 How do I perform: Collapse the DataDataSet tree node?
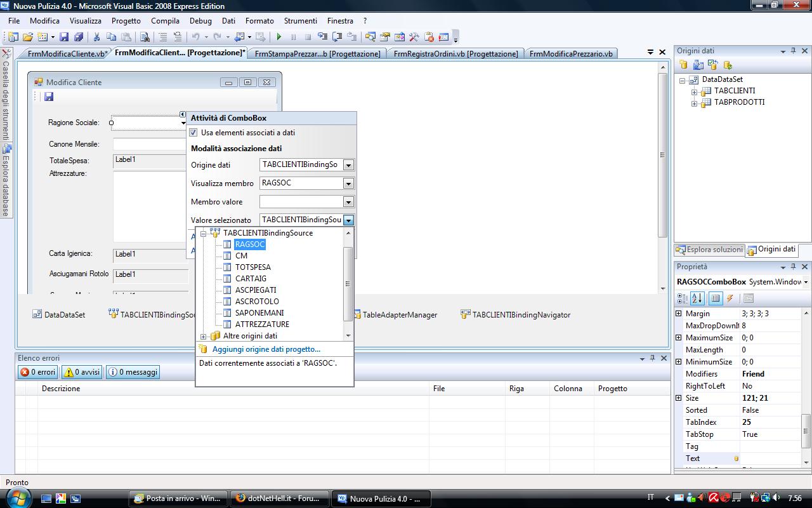(x=683, y=80)
